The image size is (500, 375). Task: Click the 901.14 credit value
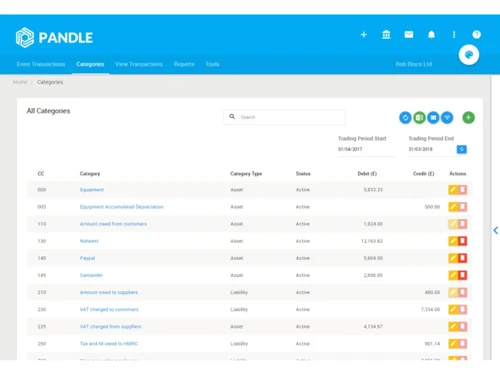click(x=432, y=344)
